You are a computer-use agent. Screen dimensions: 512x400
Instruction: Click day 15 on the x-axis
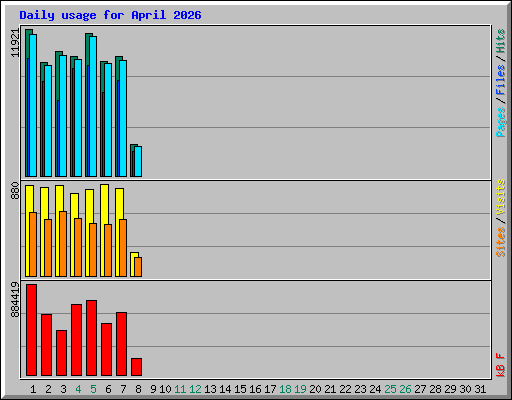pyautogui.click(x=240, y=389)
